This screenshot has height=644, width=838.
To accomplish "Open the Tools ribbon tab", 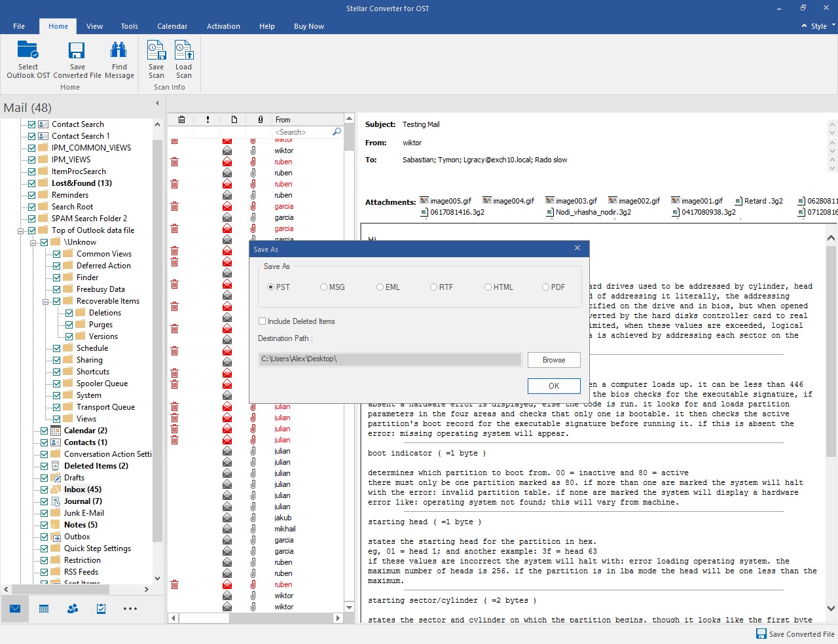I will click(x=129, y=26).
